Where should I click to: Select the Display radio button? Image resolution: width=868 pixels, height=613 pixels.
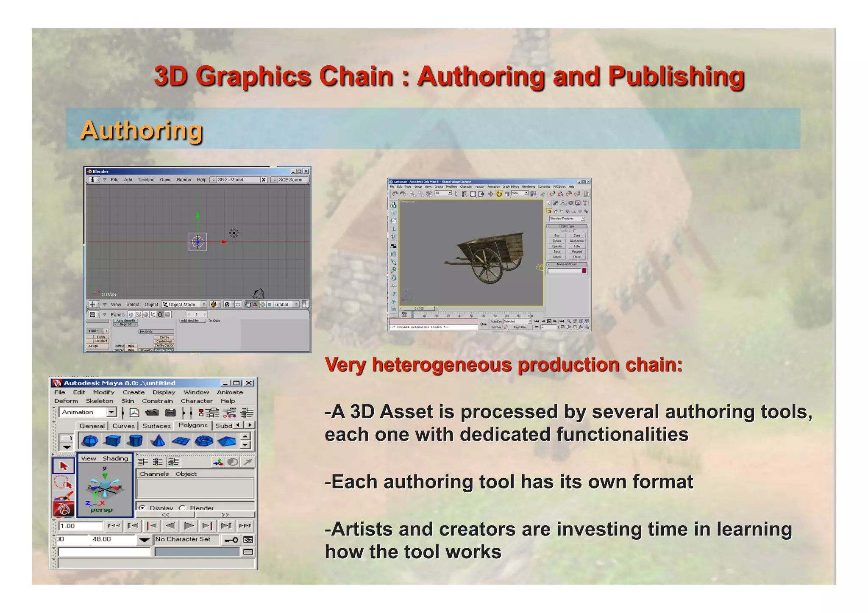[142, 508]
